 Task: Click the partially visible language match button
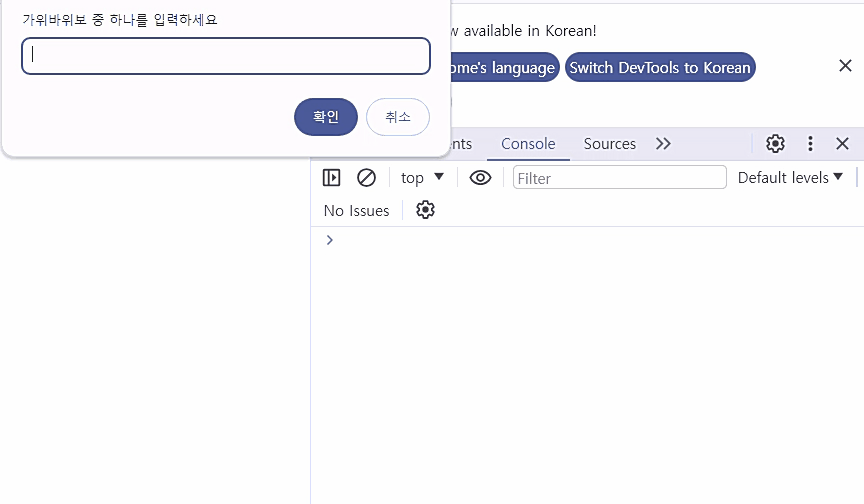(504, 67)
